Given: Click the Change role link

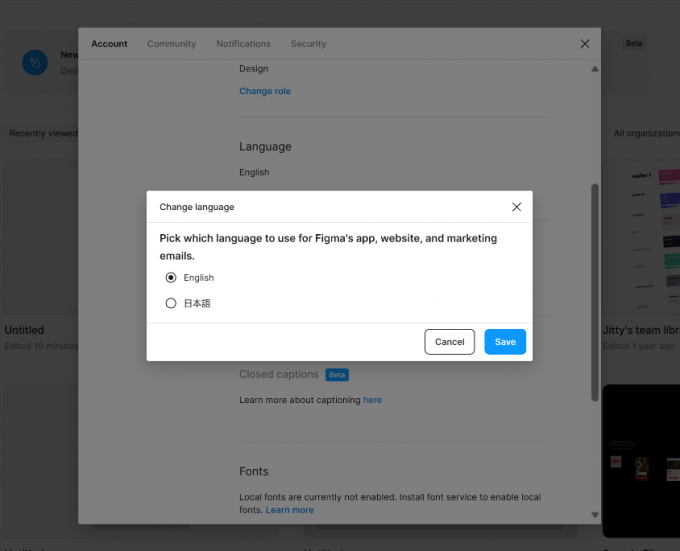Looking at the screenshot, I should click(265, 91).
